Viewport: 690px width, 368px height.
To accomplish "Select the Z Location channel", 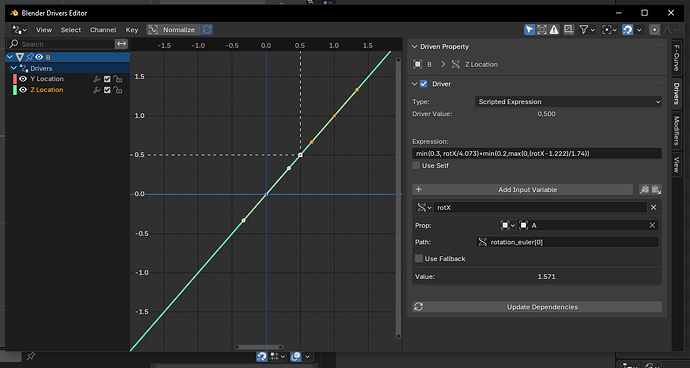I will pos(47,90).
